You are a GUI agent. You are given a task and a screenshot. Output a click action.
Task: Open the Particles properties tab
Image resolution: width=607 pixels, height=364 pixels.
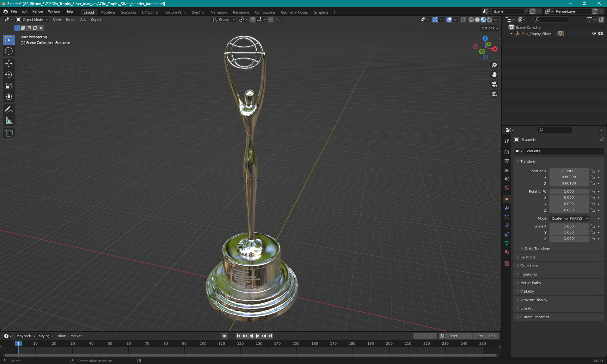tap(507, 217)
